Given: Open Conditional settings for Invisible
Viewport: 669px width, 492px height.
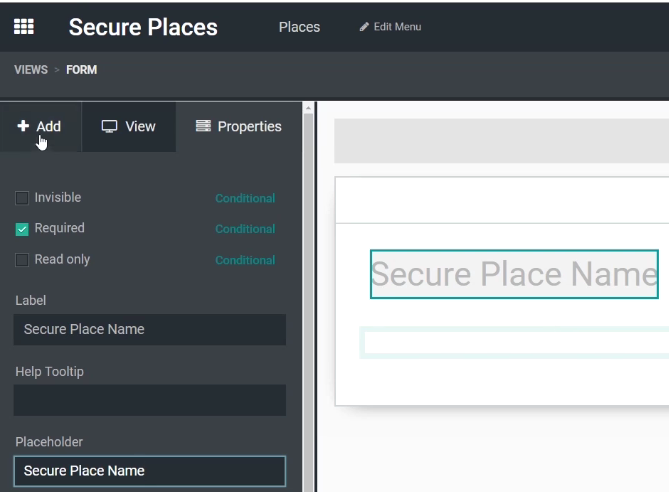Looking at the screenshot, I should [245, 198].
